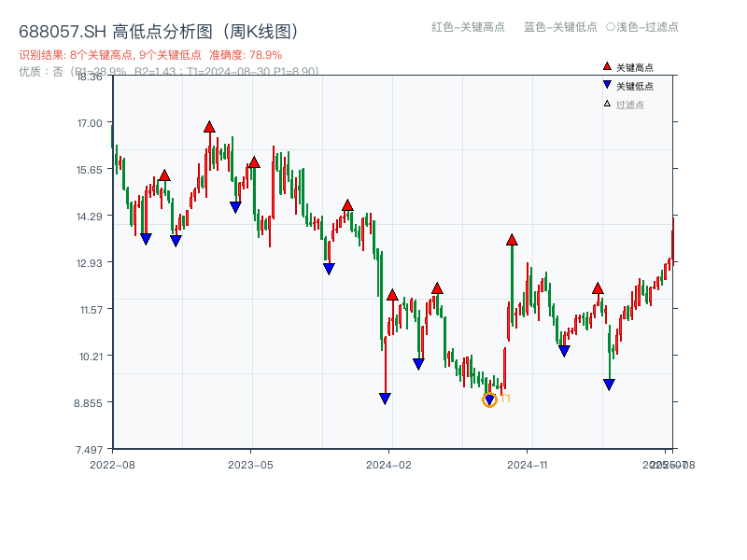The height and width of the screenshot is (560, 747).
Task: Click the red high marker directly above 2024-02
Action: 392,295
